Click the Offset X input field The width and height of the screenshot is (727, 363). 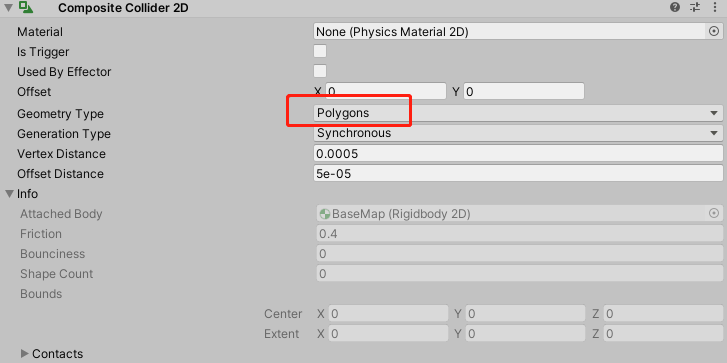(386, 91)
